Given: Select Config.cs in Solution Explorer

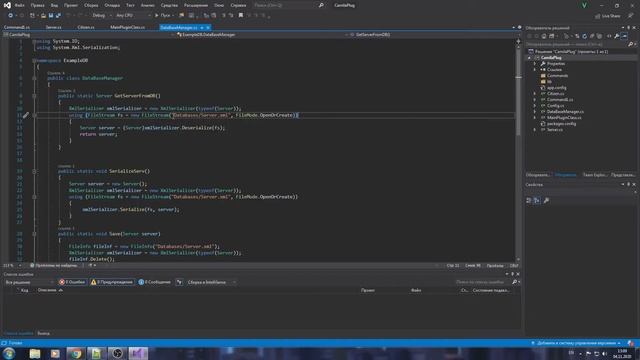Looking at the screenshot, I should click(x=555, y=106).
